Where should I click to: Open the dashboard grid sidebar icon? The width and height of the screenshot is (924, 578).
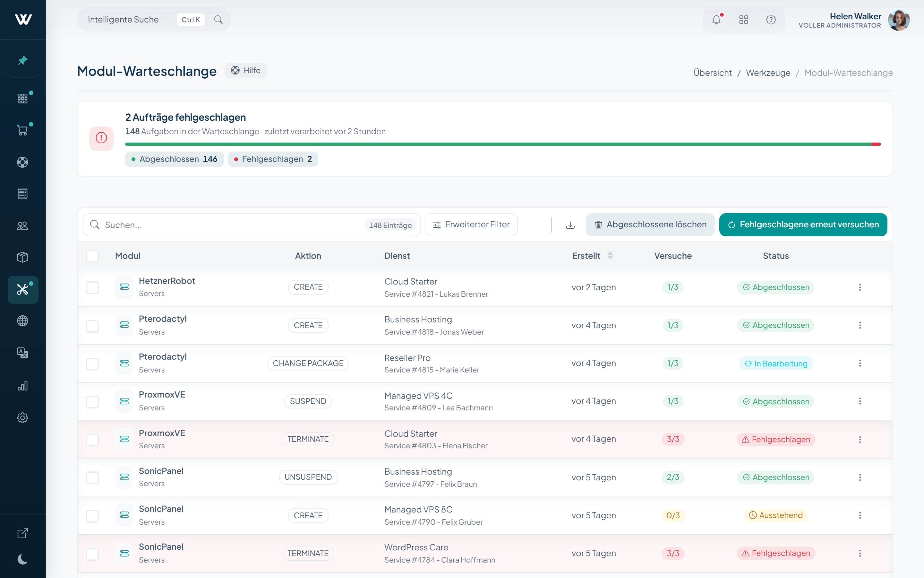click(22, 99)
